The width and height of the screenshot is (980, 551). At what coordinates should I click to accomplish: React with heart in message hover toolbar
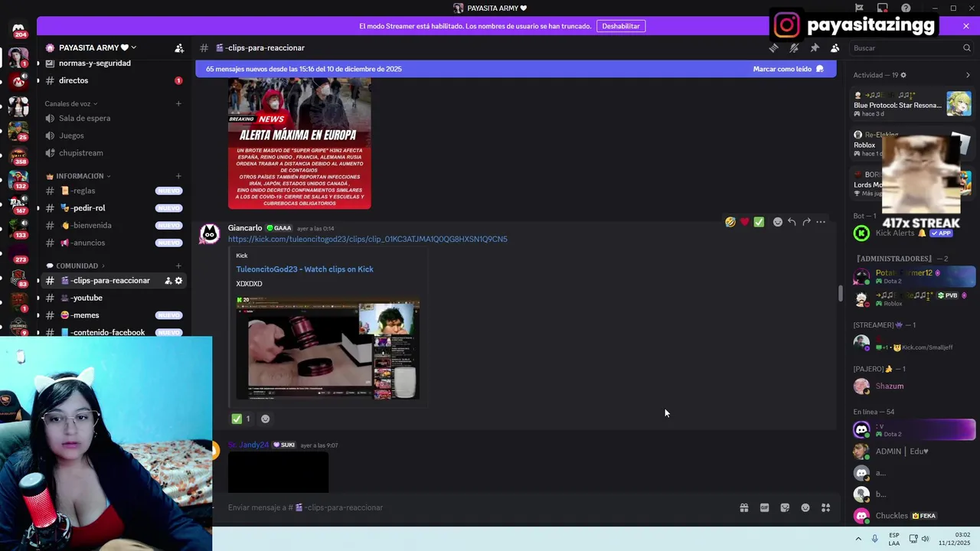pos(744,222)
